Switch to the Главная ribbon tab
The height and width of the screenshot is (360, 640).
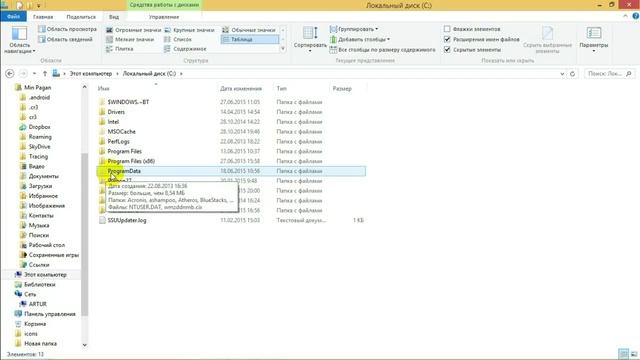(x=43, y=17)
